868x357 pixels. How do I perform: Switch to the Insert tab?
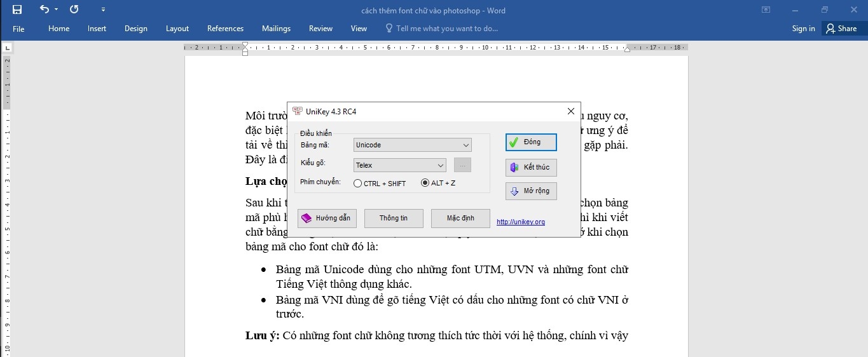click(x=97, y=29)
